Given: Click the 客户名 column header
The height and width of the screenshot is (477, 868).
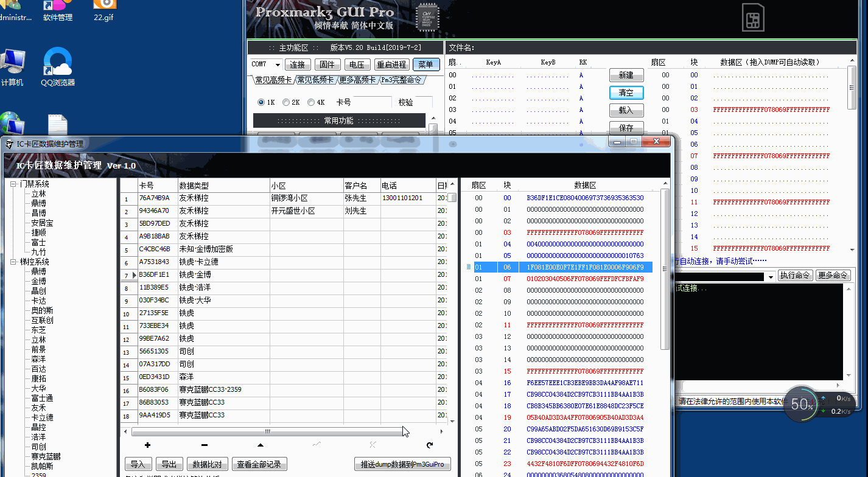Looking at the screenshot, I should [x=362, y=185].
